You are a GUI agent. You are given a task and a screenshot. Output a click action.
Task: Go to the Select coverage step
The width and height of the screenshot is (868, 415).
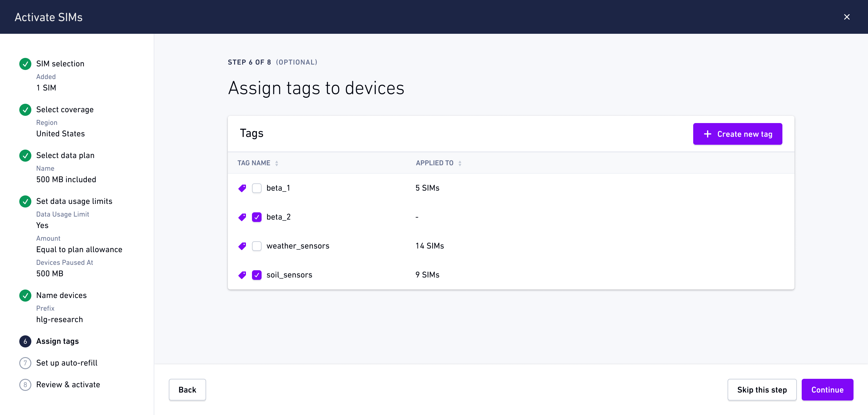65,109
